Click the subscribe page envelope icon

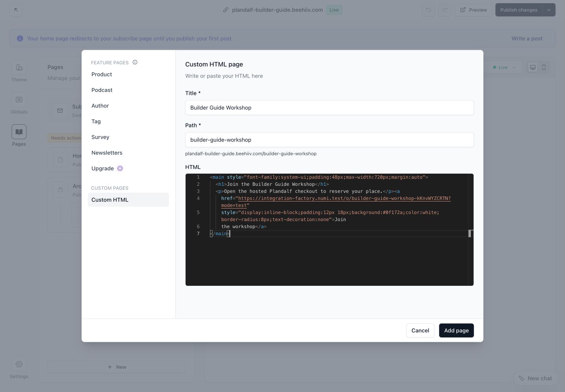(60, 111)
